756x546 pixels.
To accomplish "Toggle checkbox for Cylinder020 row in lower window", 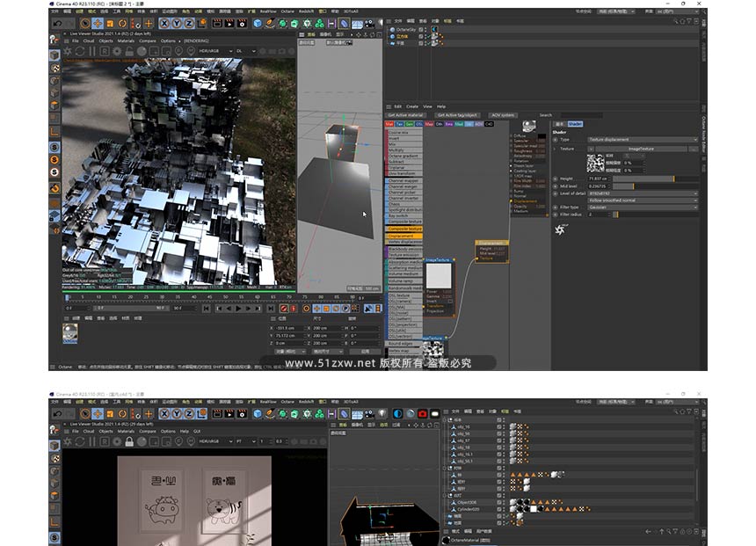I will coord(499,509).
